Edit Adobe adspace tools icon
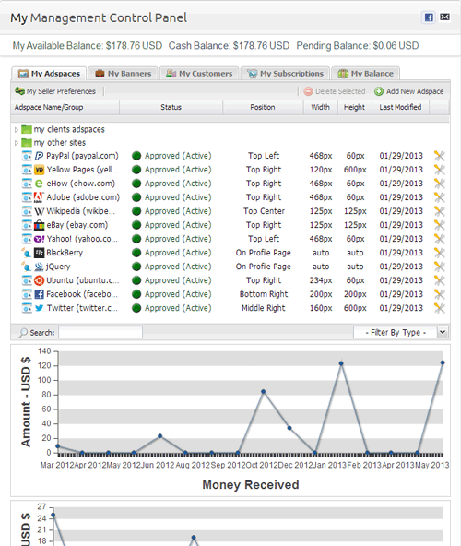 [439, 197]
